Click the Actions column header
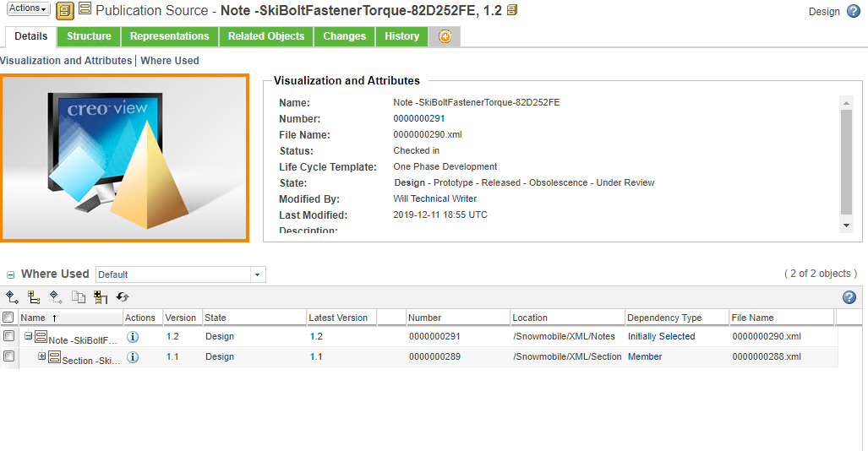Image resolution: width=868 pixels, height=451 pixels. [x=142, y=318]
